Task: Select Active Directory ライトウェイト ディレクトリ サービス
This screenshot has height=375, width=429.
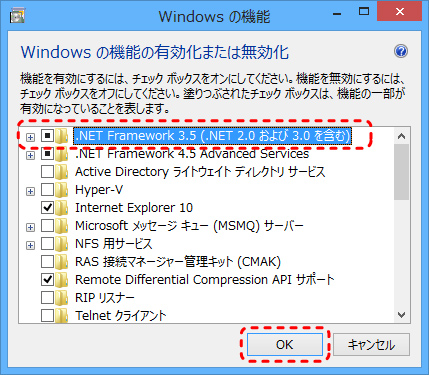Action: (200, 172)
